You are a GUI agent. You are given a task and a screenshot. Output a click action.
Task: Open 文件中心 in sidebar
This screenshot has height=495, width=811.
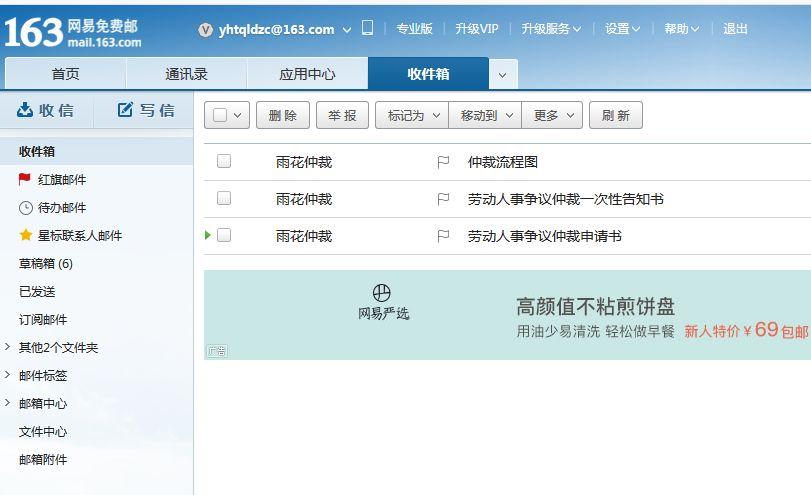click(43, 431)
